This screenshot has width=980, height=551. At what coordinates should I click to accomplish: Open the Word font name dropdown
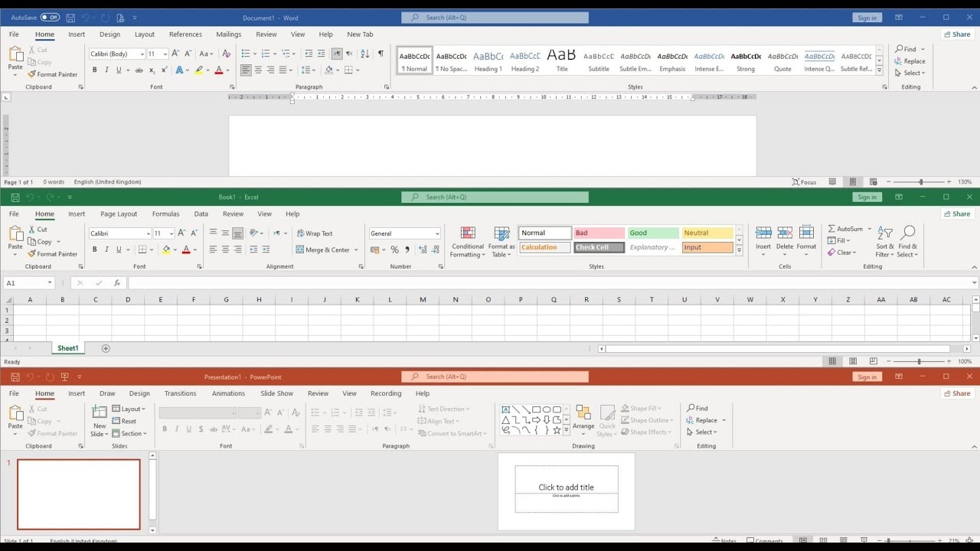142,54
